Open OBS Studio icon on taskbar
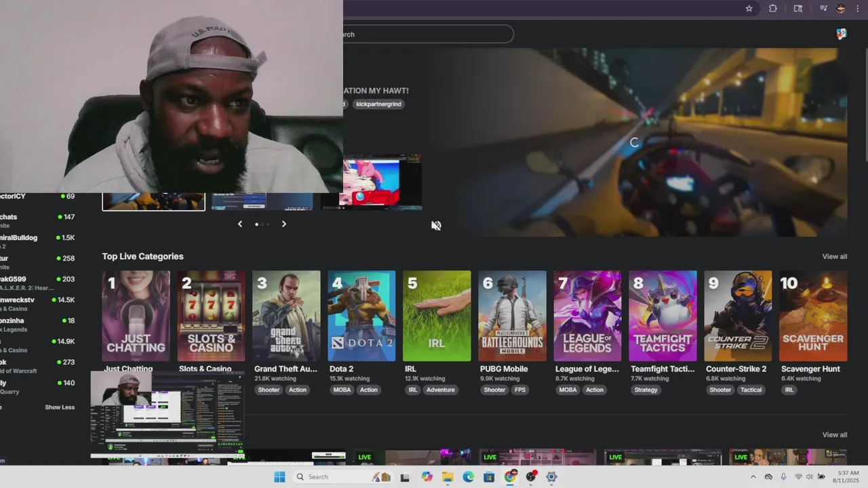Viewport: 868px width, 488px height. coord(531,477)
